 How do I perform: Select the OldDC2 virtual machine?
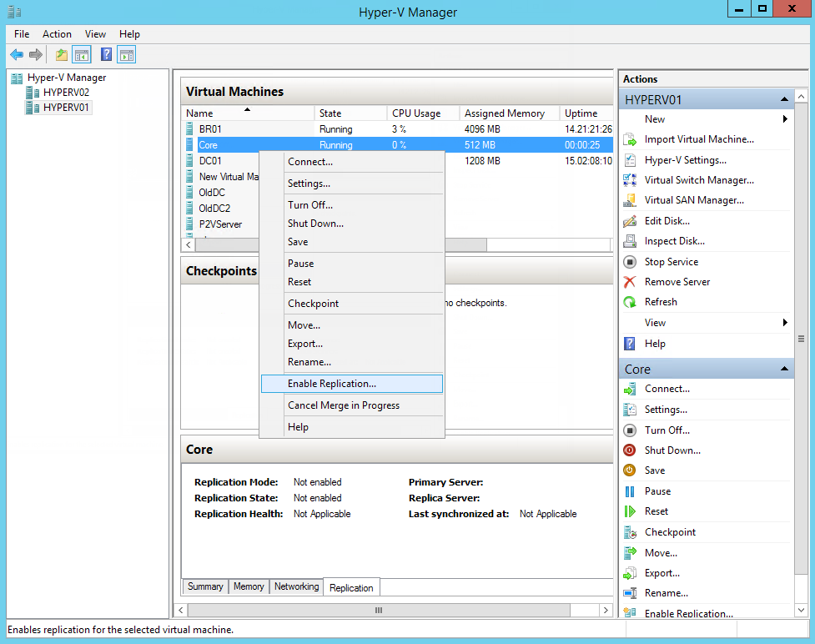click(214, 209)
